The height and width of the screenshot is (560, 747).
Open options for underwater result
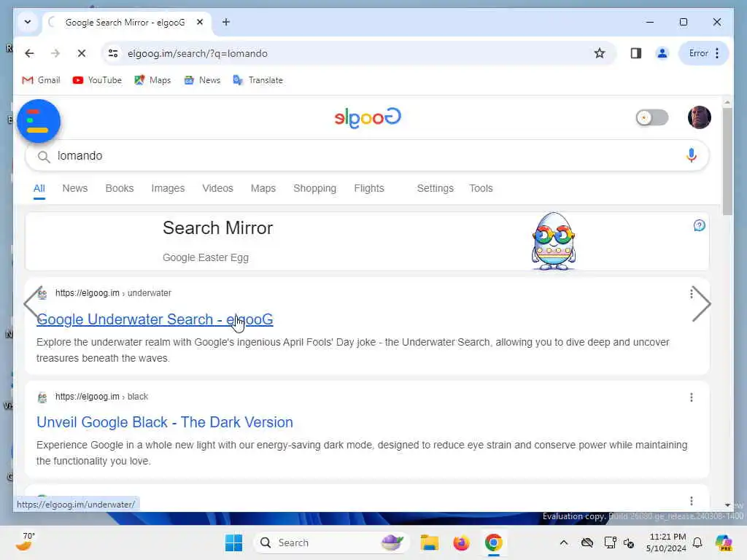692,293
